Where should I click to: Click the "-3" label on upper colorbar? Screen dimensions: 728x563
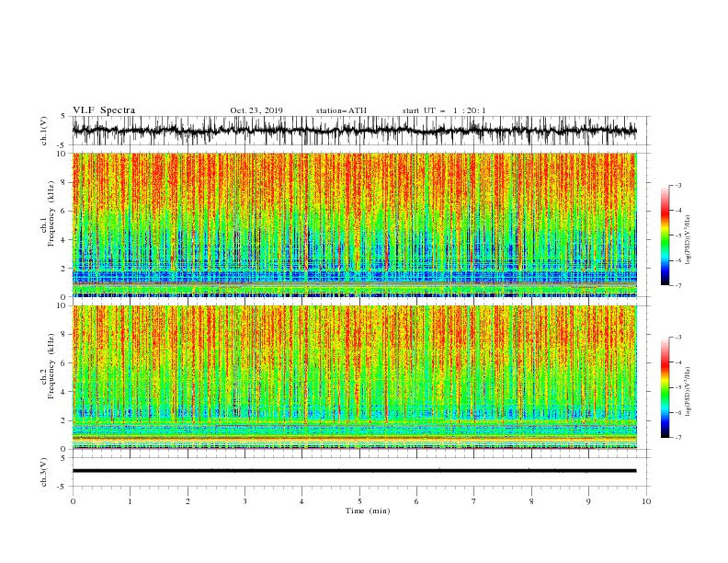[x=678, y=185]
